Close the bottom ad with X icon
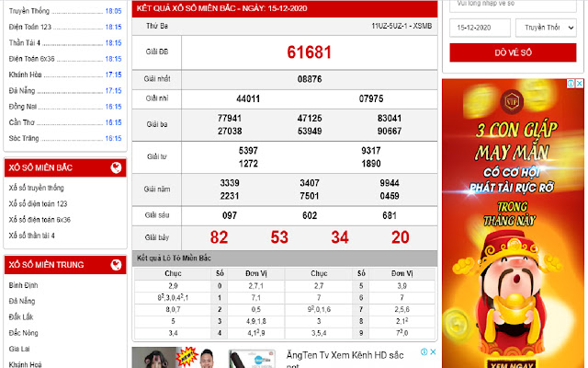This screenshot has height=368, width=588. point(434,351)
